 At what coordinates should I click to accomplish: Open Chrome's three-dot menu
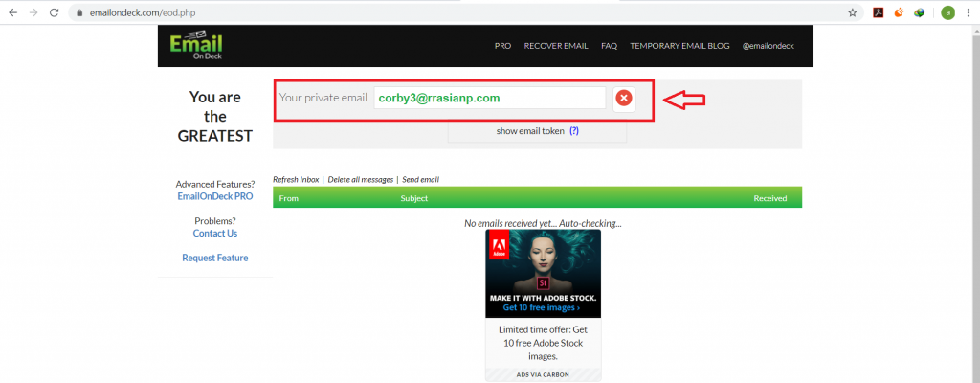coord(968,12)
